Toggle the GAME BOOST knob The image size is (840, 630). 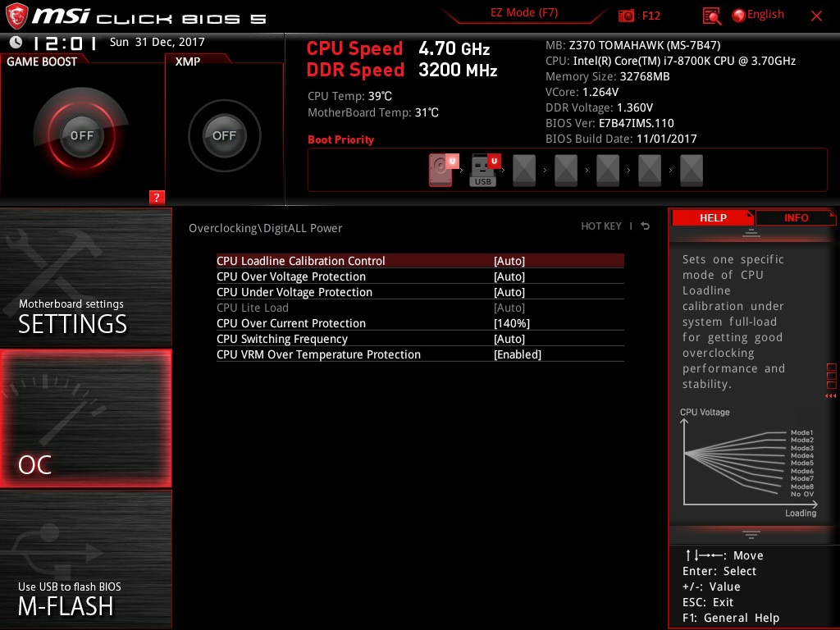coord(81,135)
